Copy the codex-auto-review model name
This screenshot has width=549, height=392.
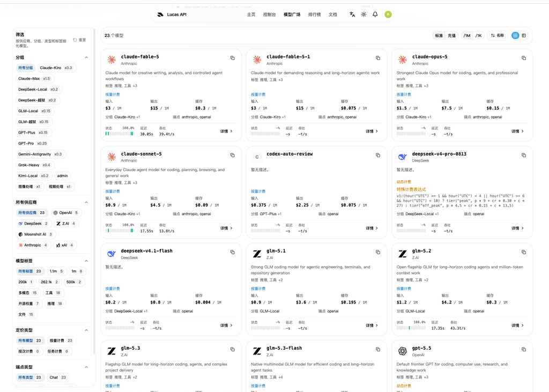(378, 155)
